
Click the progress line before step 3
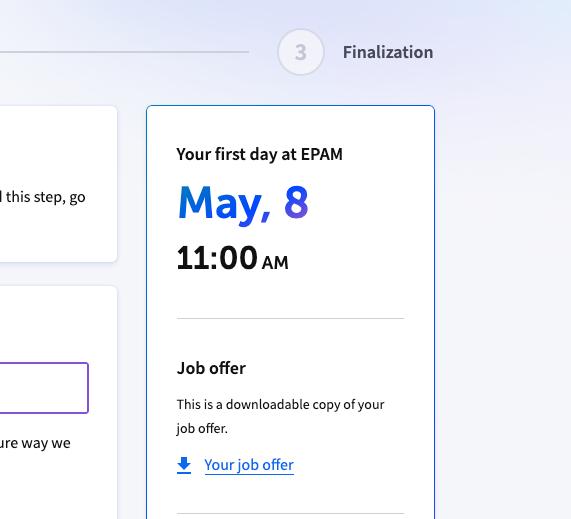(124, 52)
